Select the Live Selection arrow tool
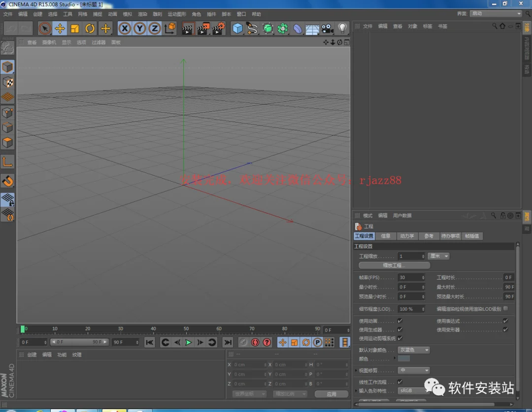 (x=44, y=29)
